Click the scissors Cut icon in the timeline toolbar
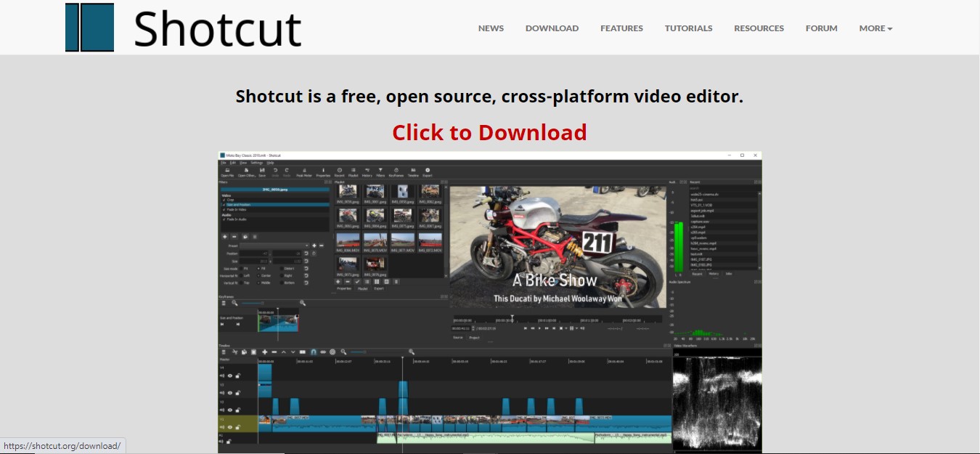 pyautogui.click(x=235, y=352)
